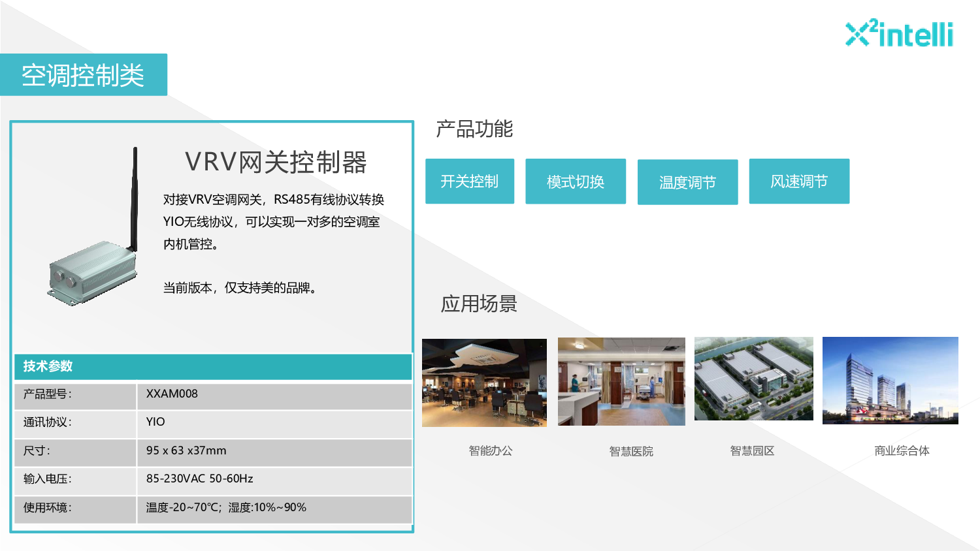Open the smart campus aerial photo

tap(754, 379)
